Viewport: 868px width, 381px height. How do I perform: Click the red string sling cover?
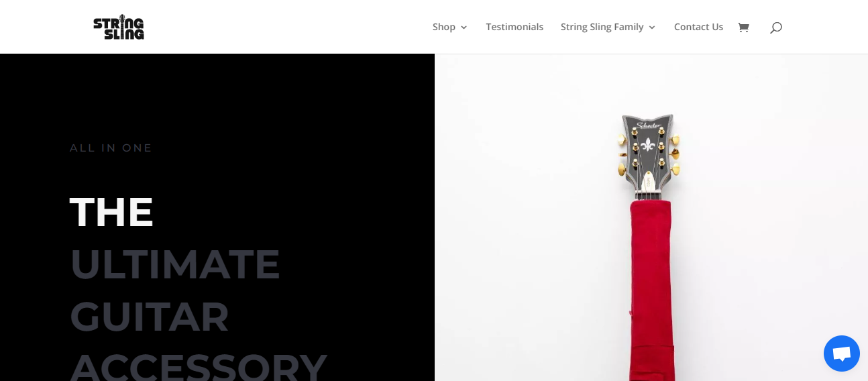pos(651,290)
